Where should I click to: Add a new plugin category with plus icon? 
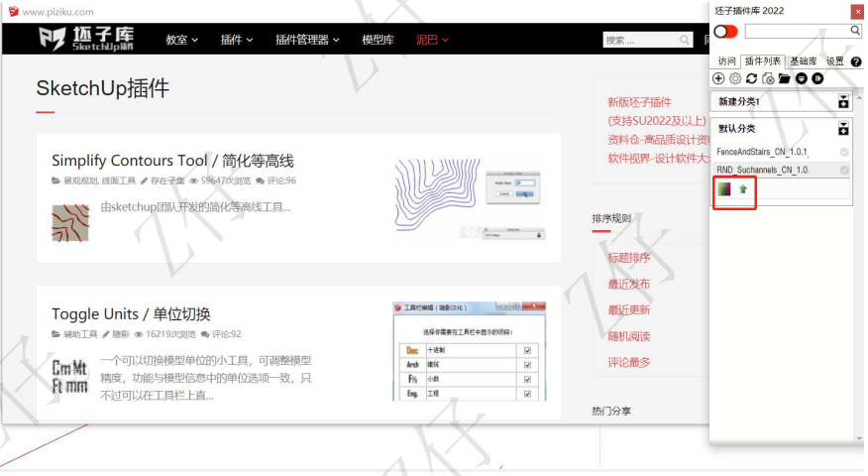click(x=718, y=78)
